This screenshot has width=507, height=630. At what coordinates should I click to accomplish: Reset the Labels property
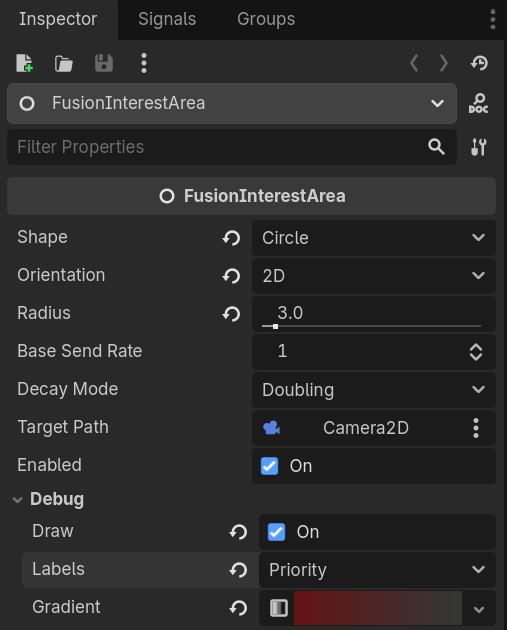pos(238,570)
